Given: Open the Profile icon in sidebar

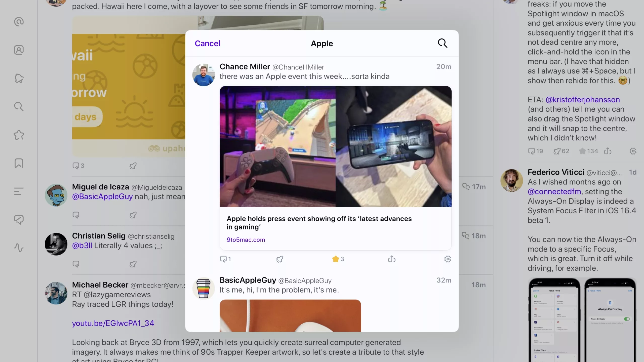Looking at the screenshot, I should coord(19,50).
